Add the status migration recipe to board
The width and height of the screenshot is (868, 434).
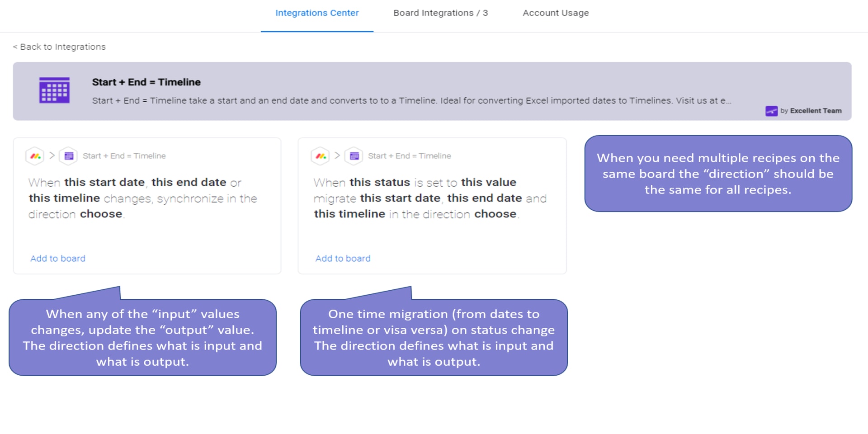click(343, 259)
